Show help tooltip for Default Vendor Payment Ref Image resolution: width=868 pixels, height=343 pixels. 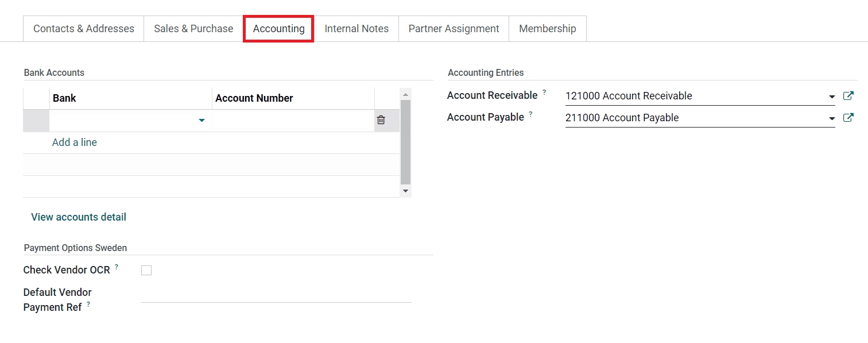pyautogui.click(x=88, y=305)
